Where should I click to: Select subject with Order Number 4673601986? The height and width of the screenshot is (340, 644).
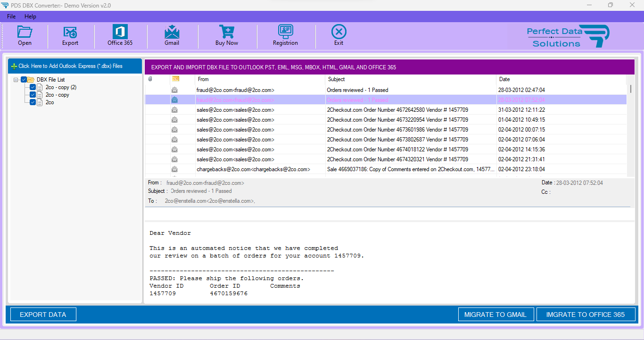tap(397, 130)
